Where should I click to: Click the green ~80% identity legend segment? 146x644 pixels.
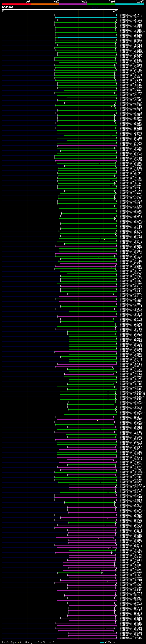click(x=101, y=4)
